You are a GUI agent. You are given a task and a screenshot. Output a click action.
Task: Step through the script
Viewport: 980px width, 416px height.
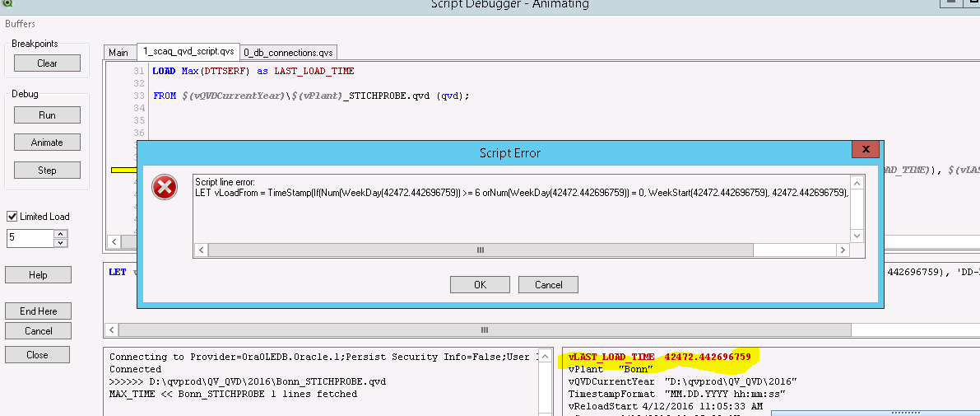[47, 171]
